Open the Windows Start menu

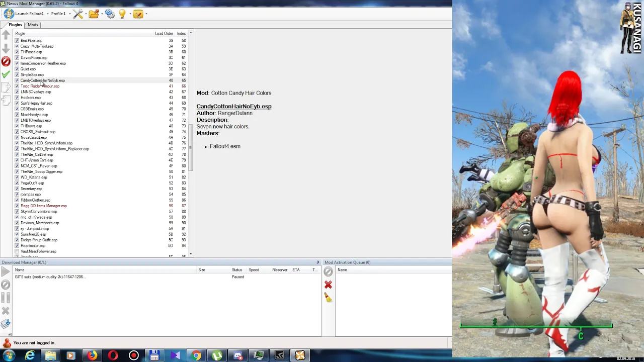[9, 356]
